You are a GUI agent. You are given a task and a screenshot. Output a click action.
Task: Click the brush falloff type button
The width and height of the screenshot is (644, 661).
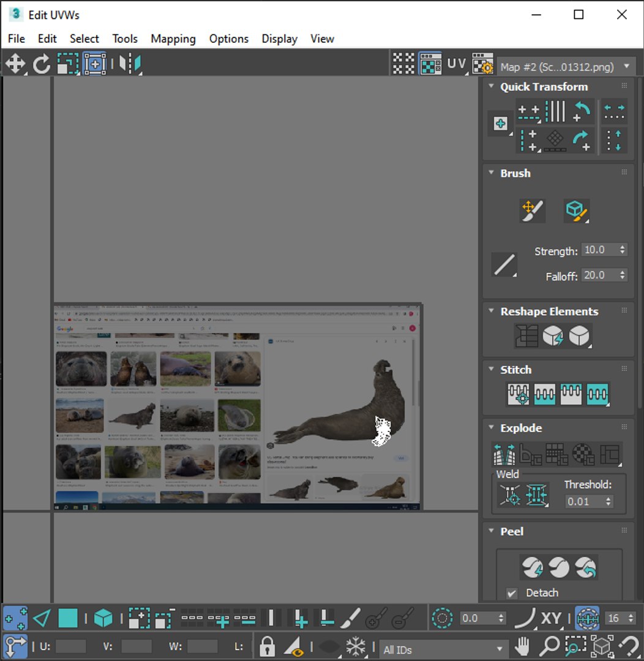pyautogui.click(x=504, y=265)
